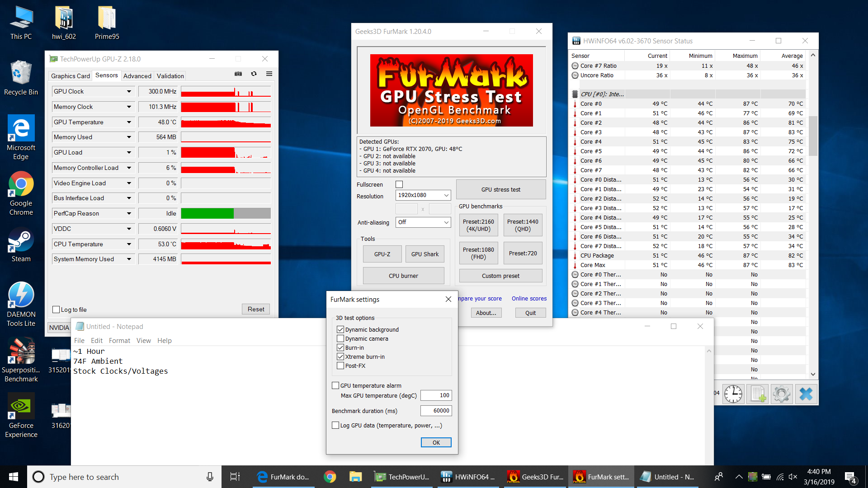The width and height of the screenshot is (868, 488).
Task: Open Notepad View menu
Action: 144,341
